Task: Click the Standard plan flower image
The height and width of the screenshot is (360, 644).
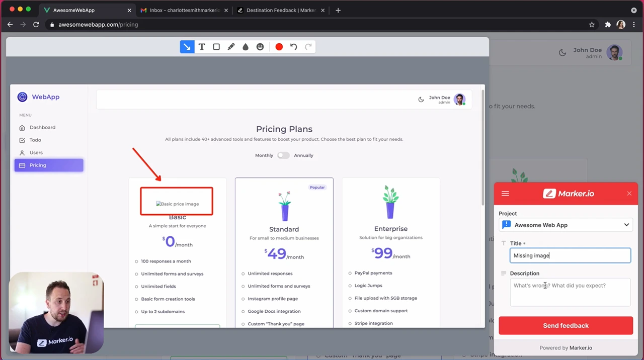Action: (x=284, y=206)
